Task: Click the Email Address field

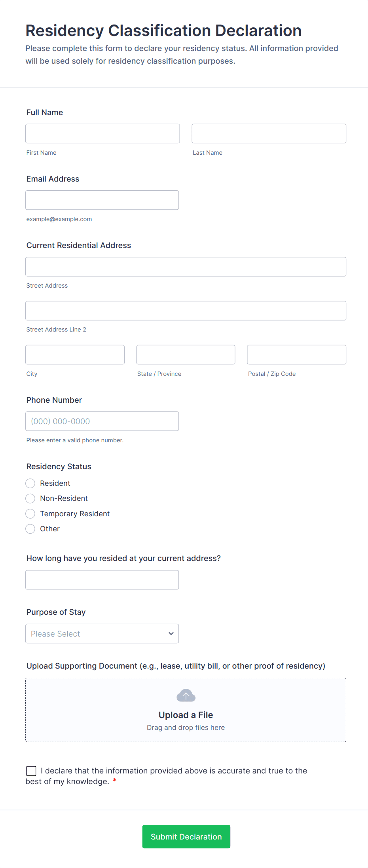Action: click(x=102, y=200)
